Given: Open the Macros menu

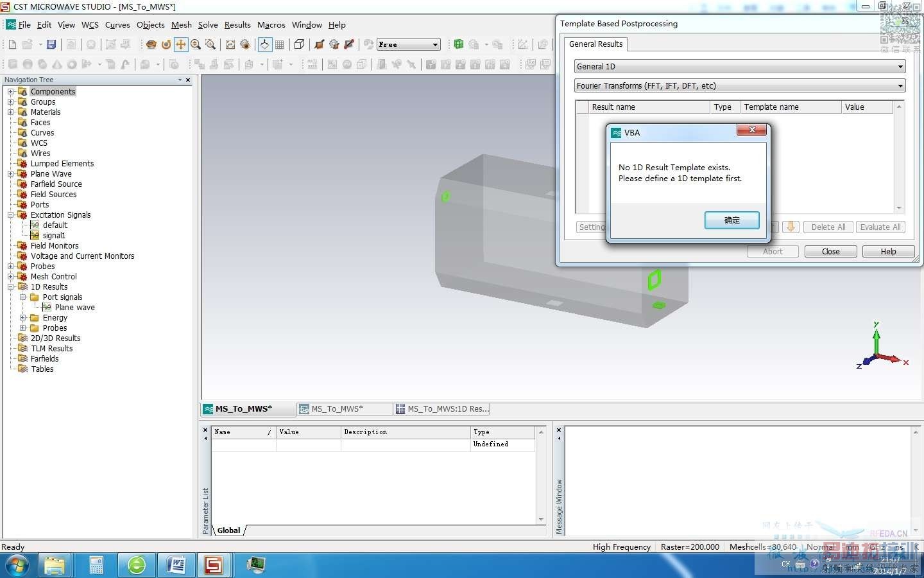Looking at the screenshot, I should pyautogui.click(x=271, y=24).
